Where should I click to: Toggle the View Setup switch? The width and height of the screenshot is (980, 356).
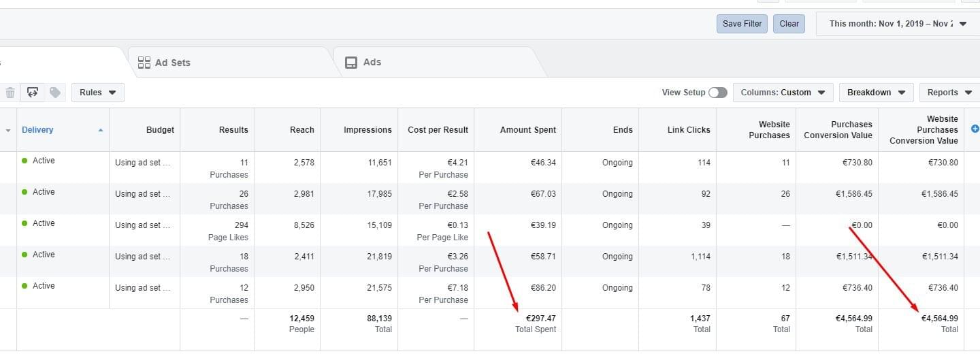point(717,93)
